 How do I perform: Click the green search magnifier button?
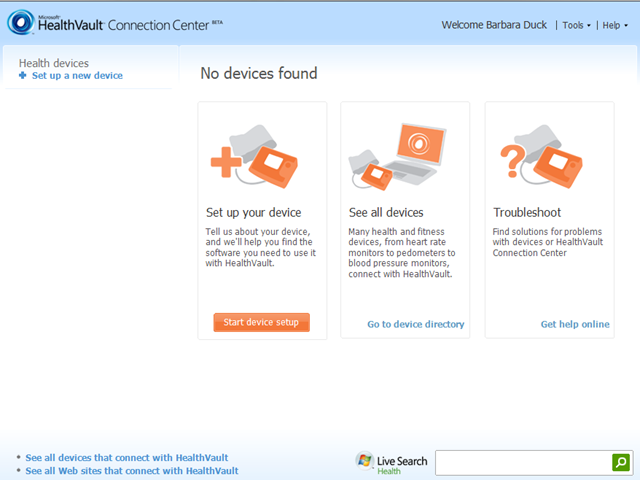[621, 462]
